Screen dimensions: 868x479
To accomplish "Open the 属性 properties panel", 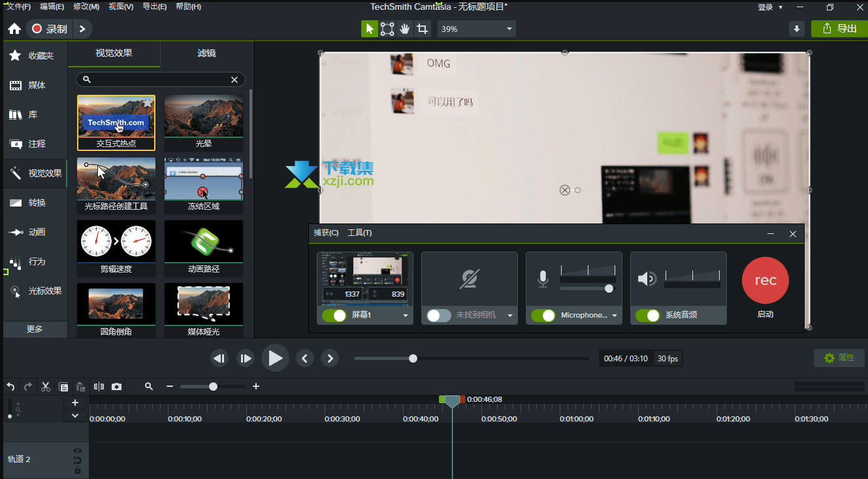I will click(x=839, y=357).
